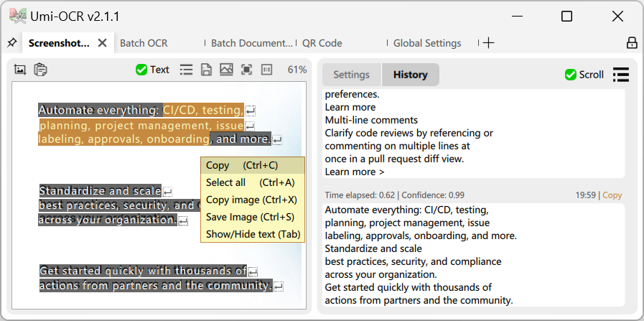
Task: Select the Screenshot tab
Action: pos(59,43)
